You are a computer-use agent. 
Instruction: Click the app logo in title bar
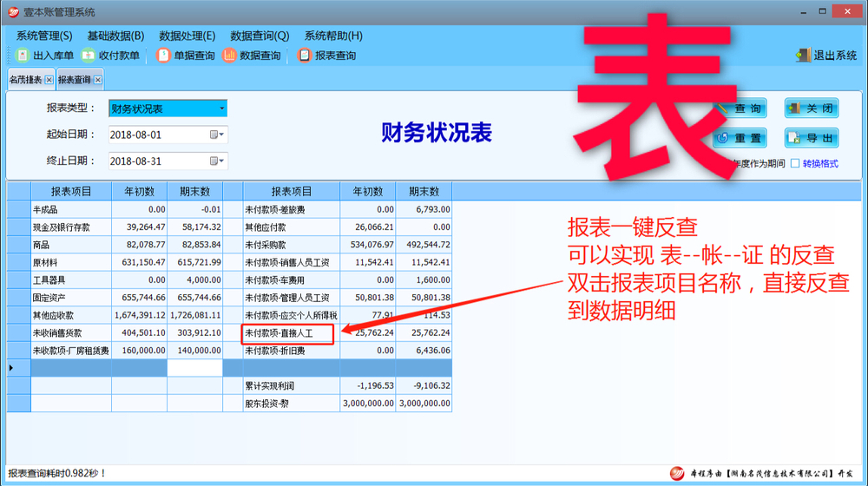pos(13,11)
